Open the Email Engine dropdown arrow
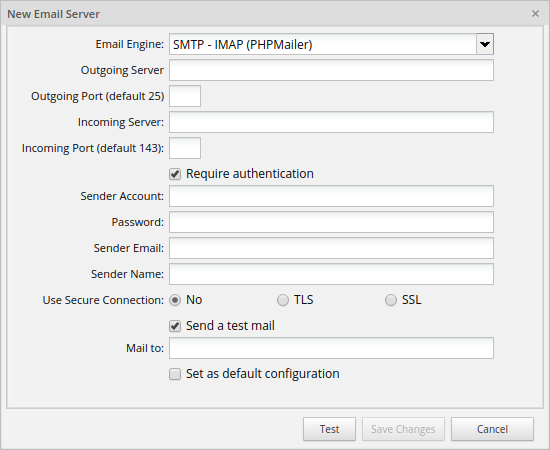The height and width of the screenshot is (450, 550). 485,44
